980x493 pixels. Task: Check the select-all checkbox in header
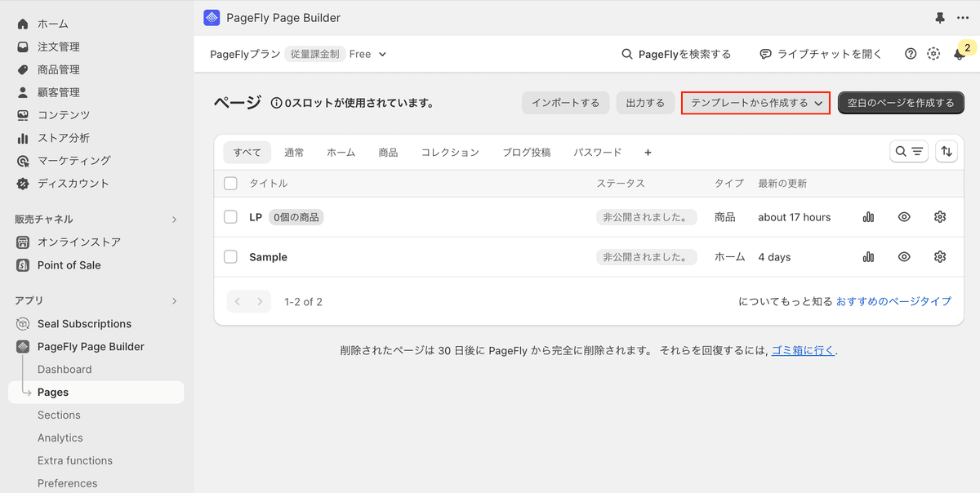click(230, 184)
